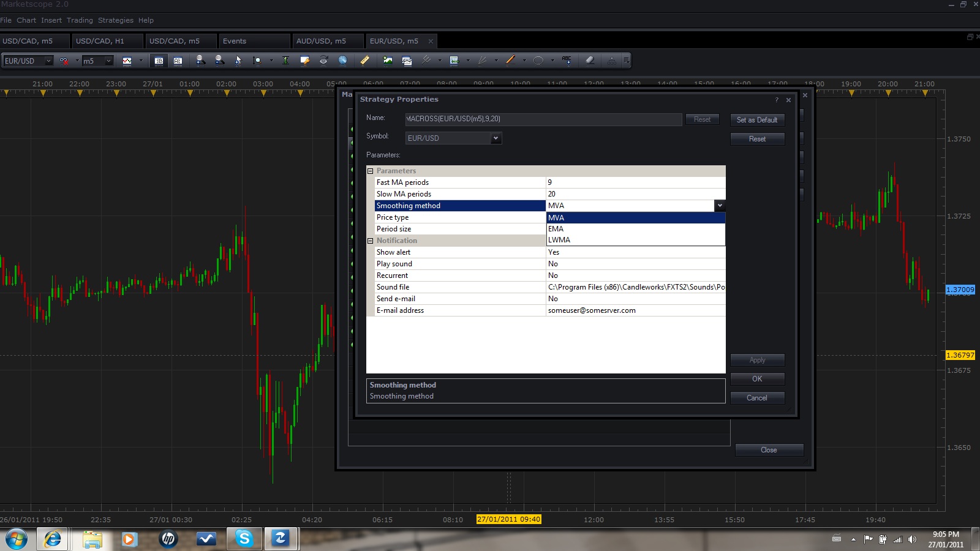Open the Insert menu
The width and height of the screenshot is (980, 551).
[51, 20]
